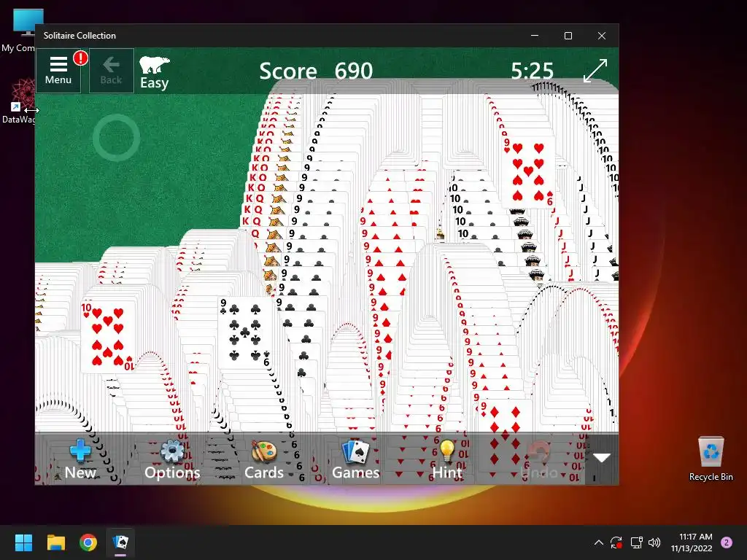This screenshot has height=560, width=747.
Task: Click the polar bear Easy difficulty icon
Action: 155,72
